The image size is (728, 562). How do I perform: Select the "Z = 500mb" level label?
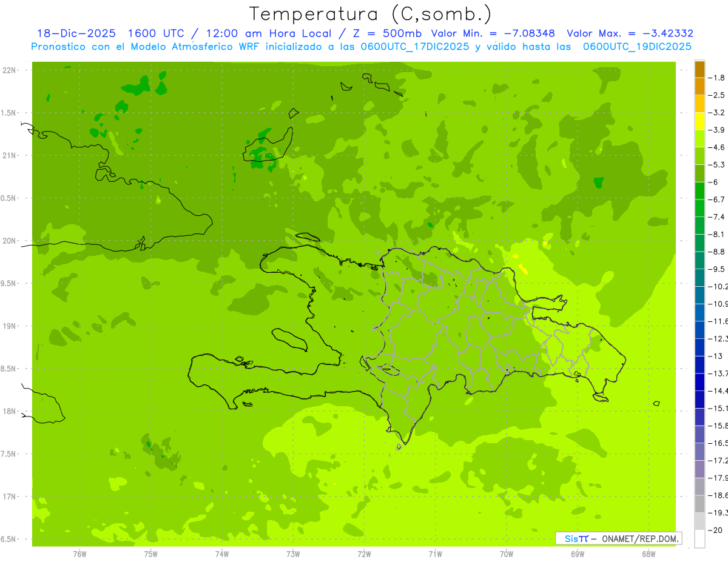coord(388,33)
